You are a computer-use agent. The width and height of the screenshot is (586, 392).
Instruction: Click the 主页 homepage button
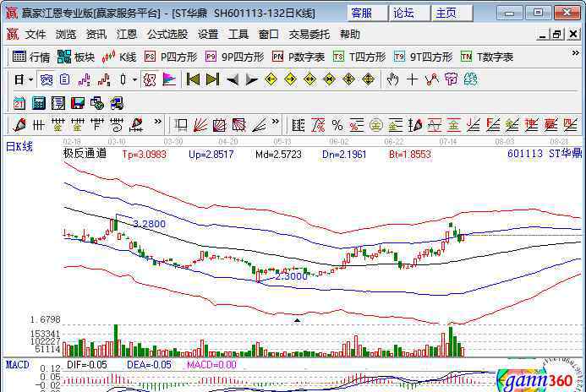[452, 13]
